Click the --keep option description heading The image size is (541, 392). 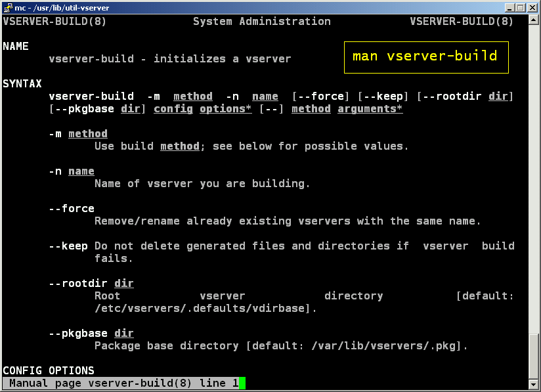[68, 246]
